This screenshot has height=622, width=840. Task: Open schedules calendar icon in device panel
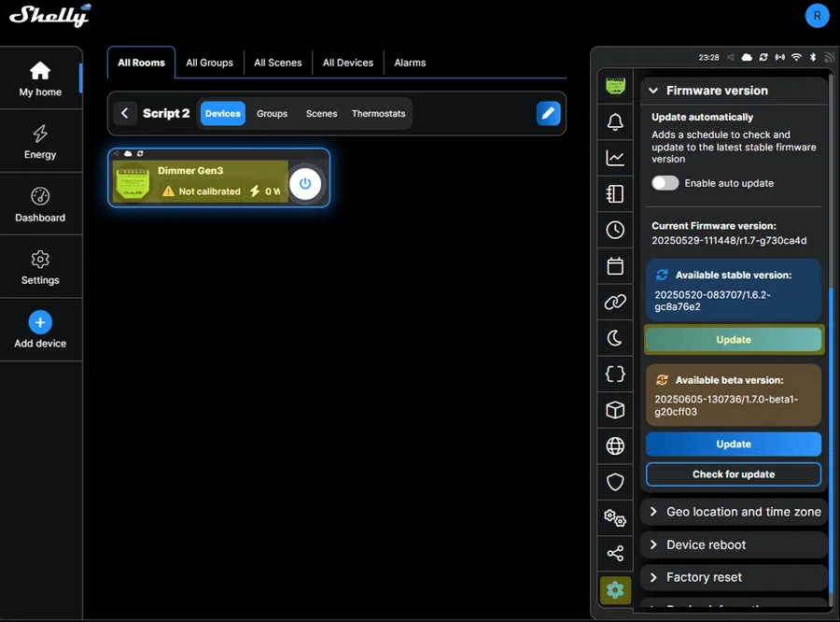click(x=615, y=265)
